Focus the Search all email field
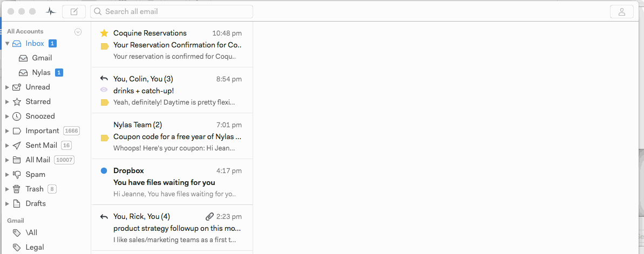The height and width of the screenshot is (254, 644). (x=173, y=11)
